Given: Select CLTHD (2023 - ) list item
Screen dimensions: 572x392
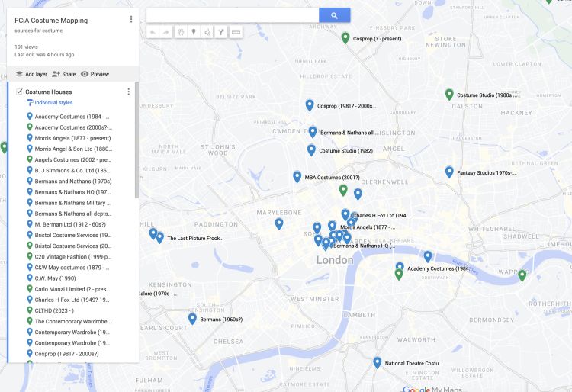Looking at the screenshot, I should click(50, 310).
